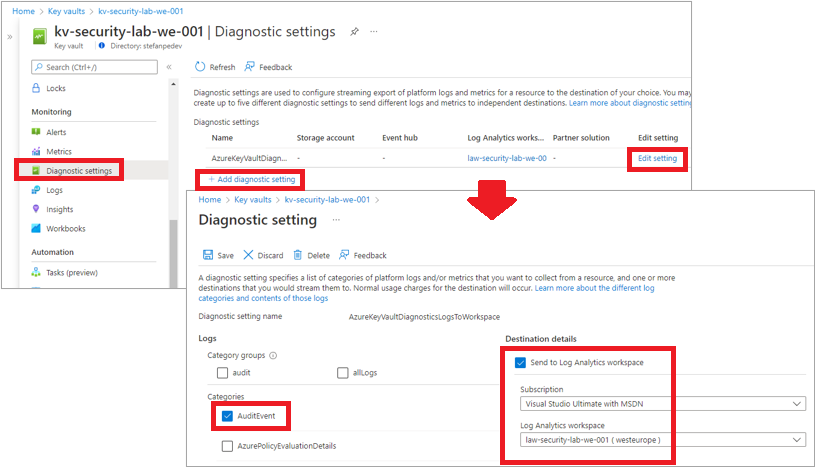Click the Workbooks icon
Screen dimensions: 815x467
pos(36,228)
